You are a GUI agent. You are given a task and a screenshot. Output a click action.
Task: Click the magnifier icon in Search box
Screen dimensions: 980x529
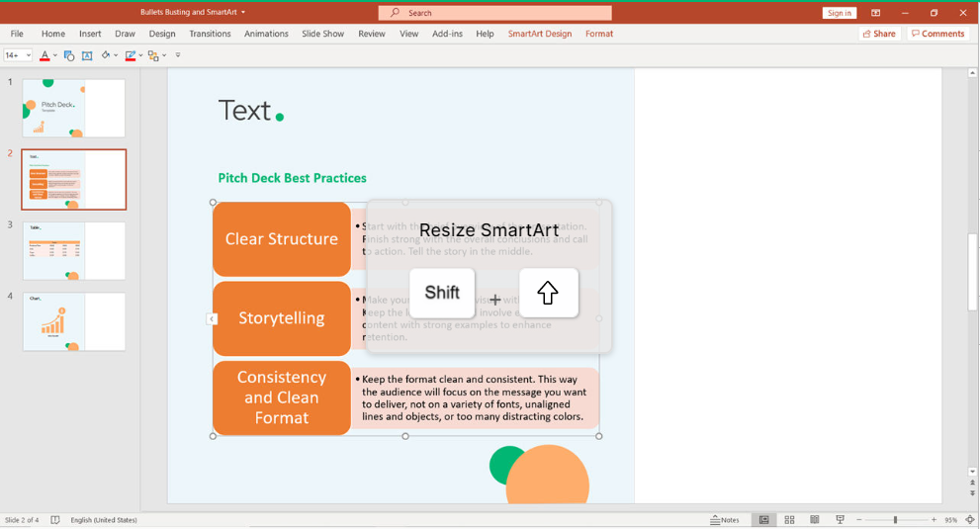[x=395, y=13]
